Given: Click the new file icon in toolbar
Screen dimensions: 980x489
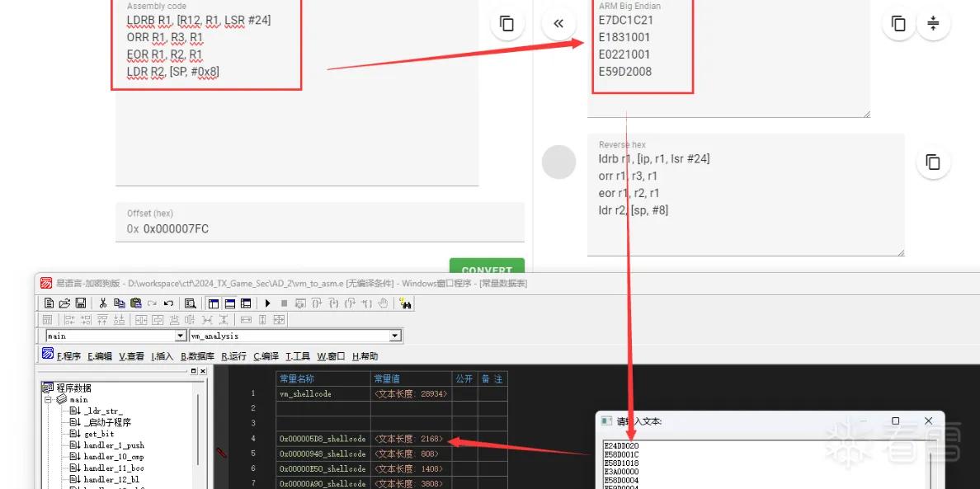Looking at the screenshot, I should (x=49, y=303).
